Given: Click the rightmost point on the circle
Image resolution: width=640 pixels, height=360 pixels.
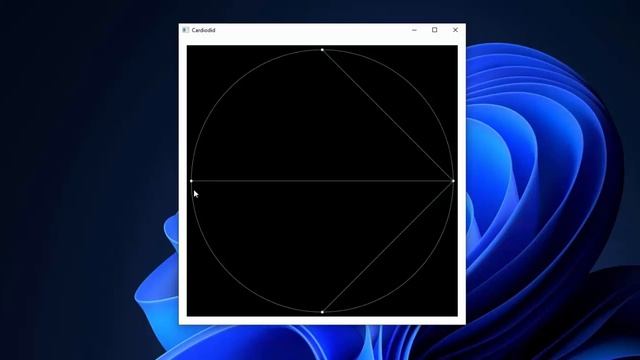Looking at the screenshot, I should 453,181.
